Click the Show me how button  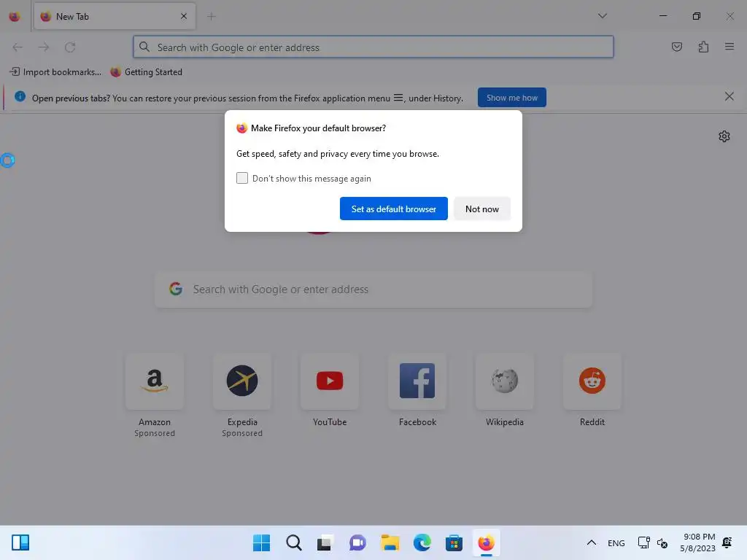(x=511, y=98)
